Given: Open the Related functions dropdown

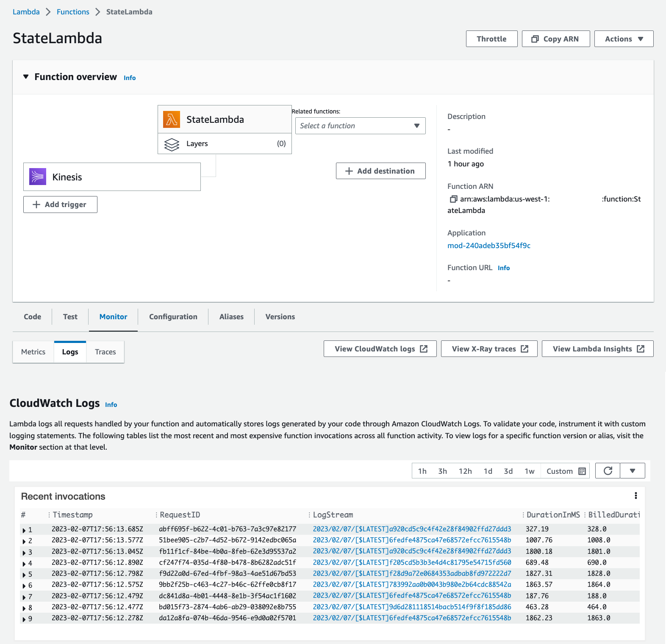Looking at the screenshot, I should click(361, 126).
